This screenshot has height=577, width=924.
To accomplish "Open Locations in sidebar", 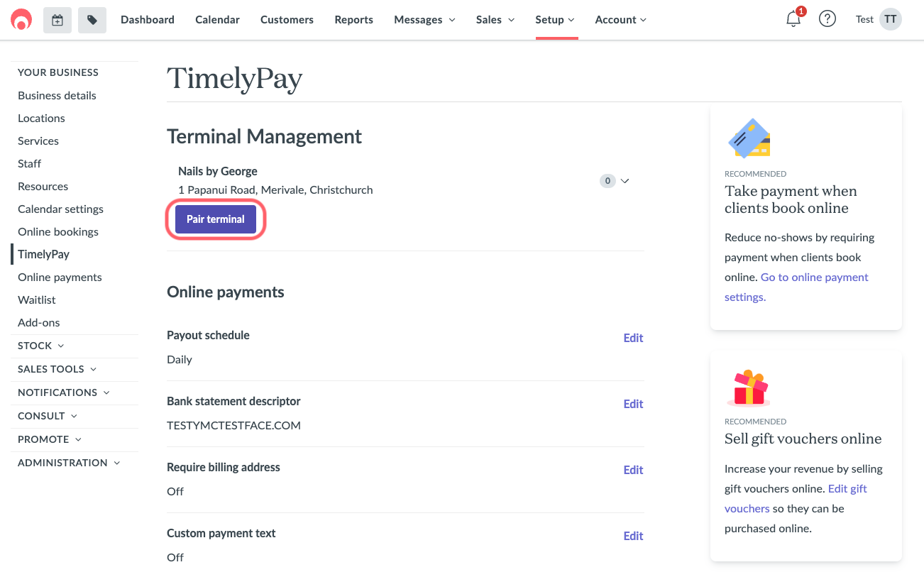I will [x=41, y=118].
